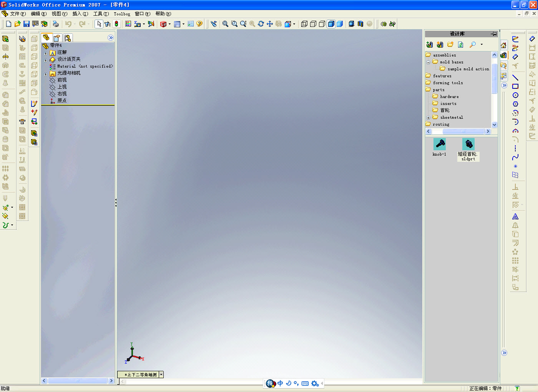538x392 pixels.
Task: Select the Spline sketch tool
Action: 515,157
